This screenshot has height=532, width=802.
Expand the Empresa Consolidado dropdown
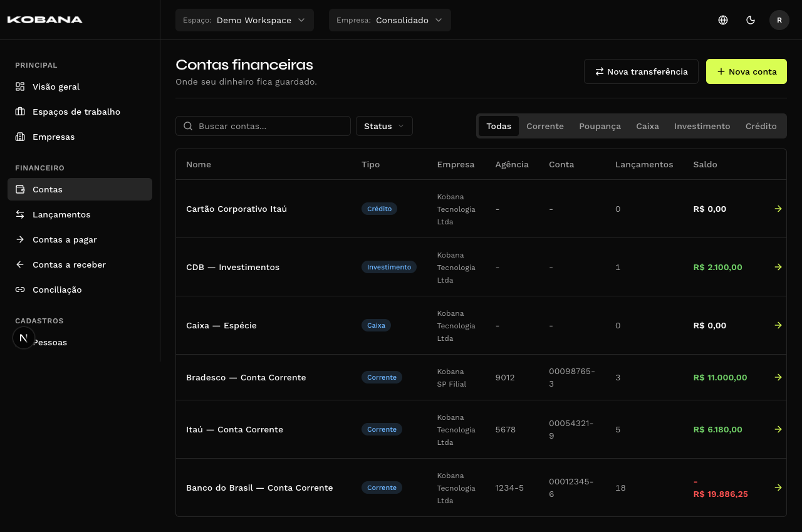point(390,20)
